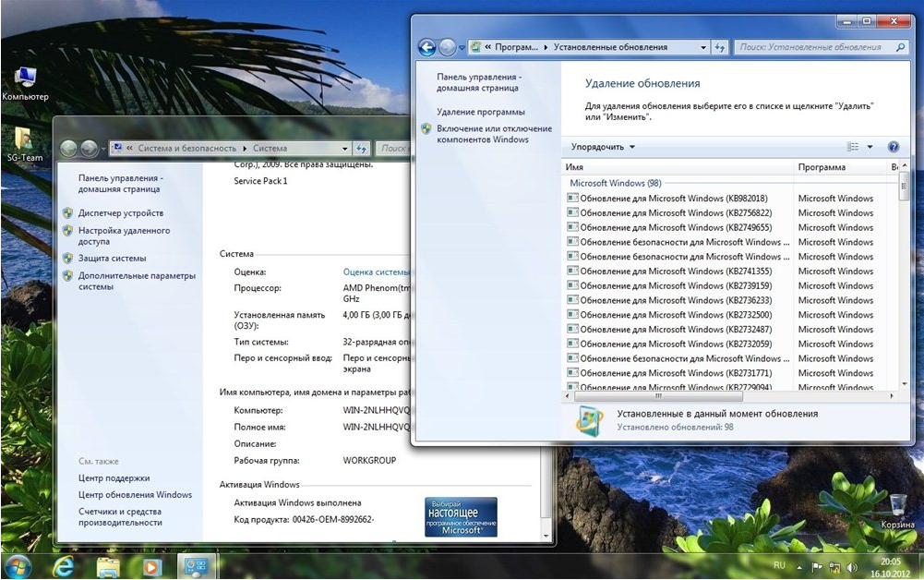
Task: Open the view options dropdown arrow
Action: [870, 147]
